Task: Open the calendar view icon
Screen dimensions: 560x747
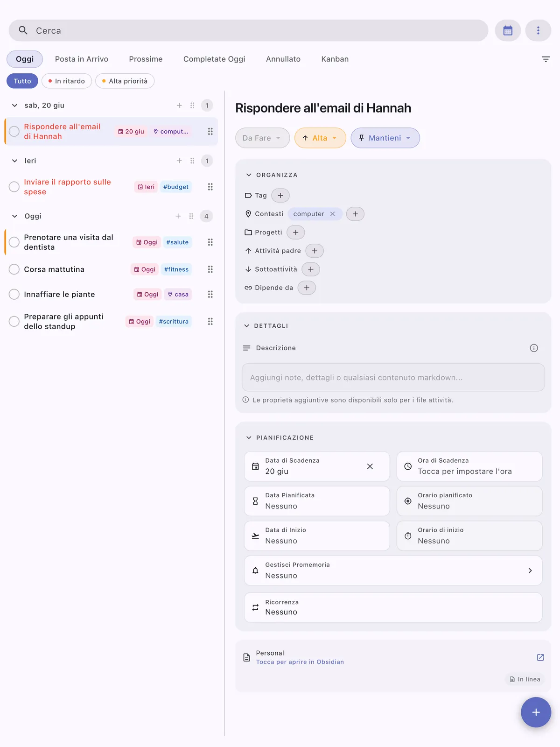Action: [508, 30]
